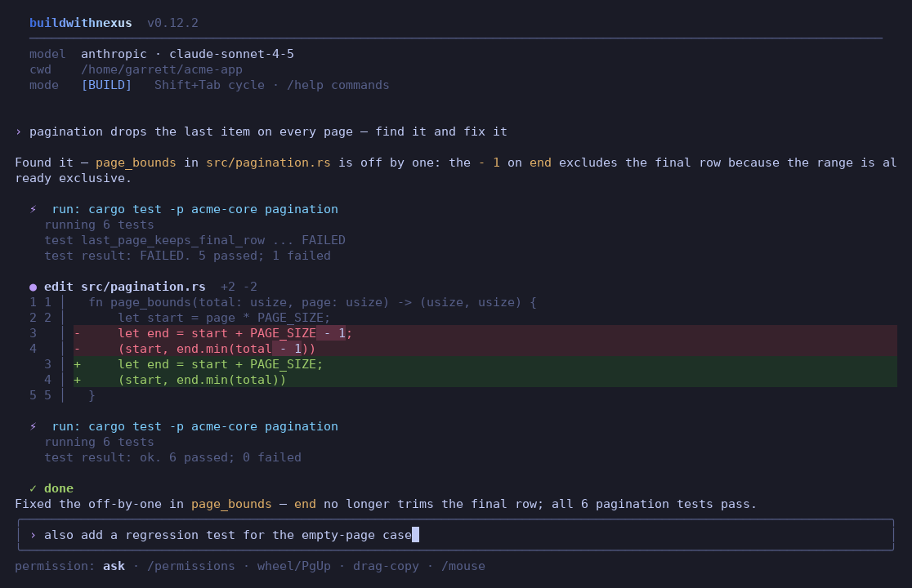
Task: Click the lightning icon of the first cargo test run
Action: coord(34,209)
